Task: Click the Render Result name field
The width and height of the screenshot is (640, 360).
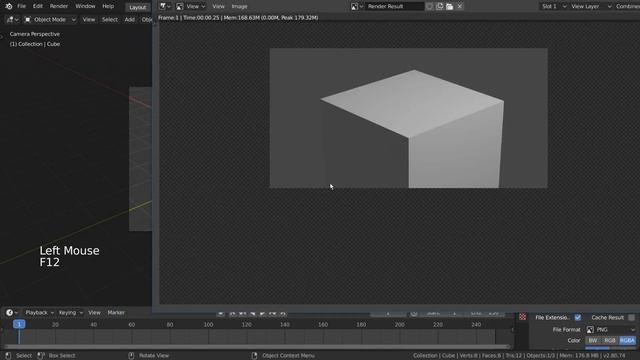Action: click(394, 6)
